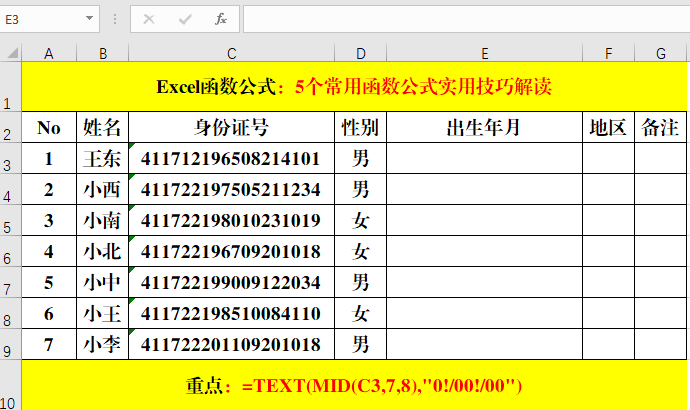Select column A header
Screen dimensions: 690x410
click(49, 53)
